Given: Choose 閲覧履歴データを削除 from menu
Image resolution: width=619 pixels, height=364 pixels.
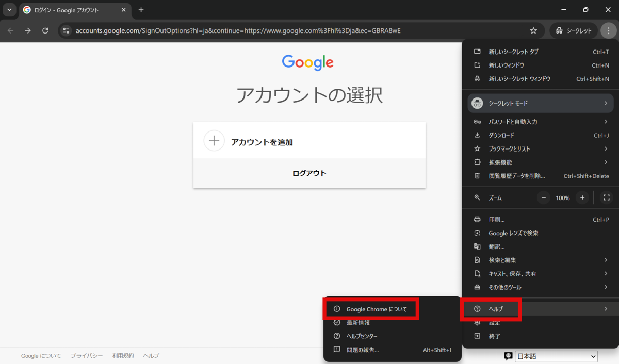Looking at the screenshot, I should click(x=517, y=176).
